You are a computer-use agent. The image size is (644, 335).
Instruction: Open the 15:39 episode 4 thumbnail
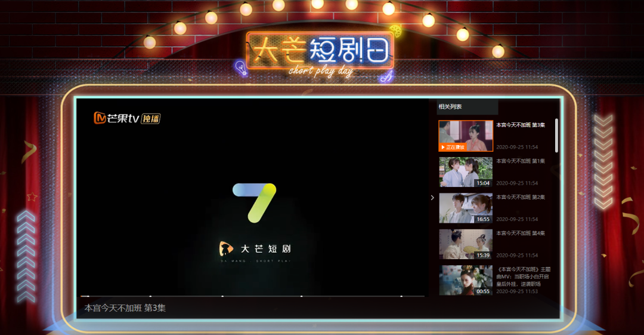coord(466,244)
